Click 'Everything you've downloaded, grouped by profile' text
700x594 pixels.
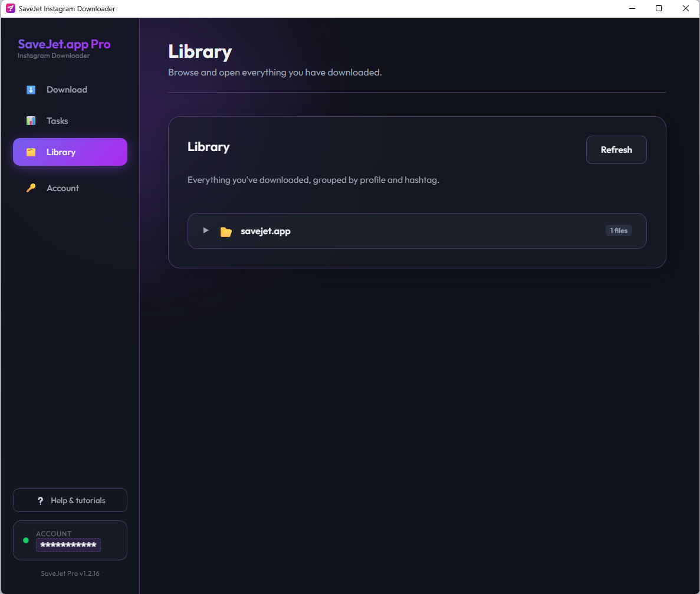[x=313, y=180]
